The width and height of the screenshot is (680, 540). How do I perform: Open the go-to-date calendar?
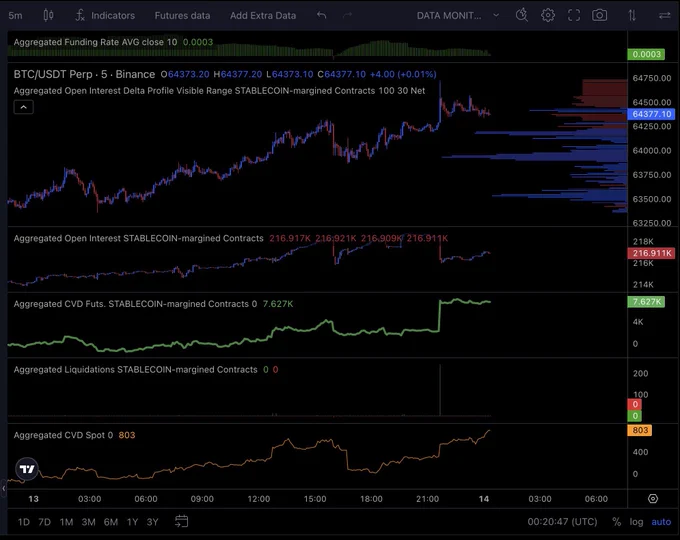point(181,521)
